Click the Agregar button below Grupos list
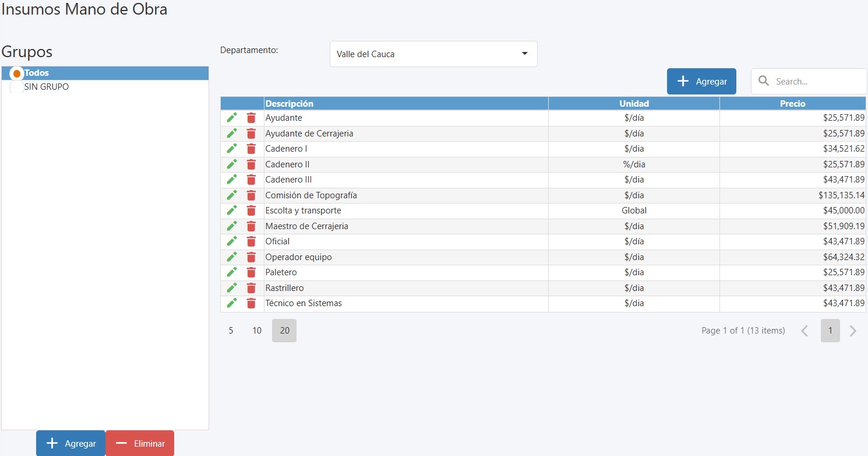The width and height of the screenshot is (868, 456). click(70, 443)
